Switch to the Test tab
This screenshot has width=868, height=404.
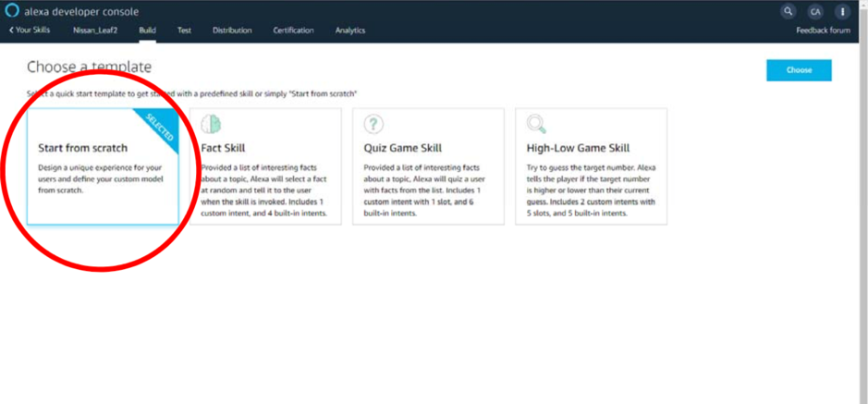(x=184, y=31)
